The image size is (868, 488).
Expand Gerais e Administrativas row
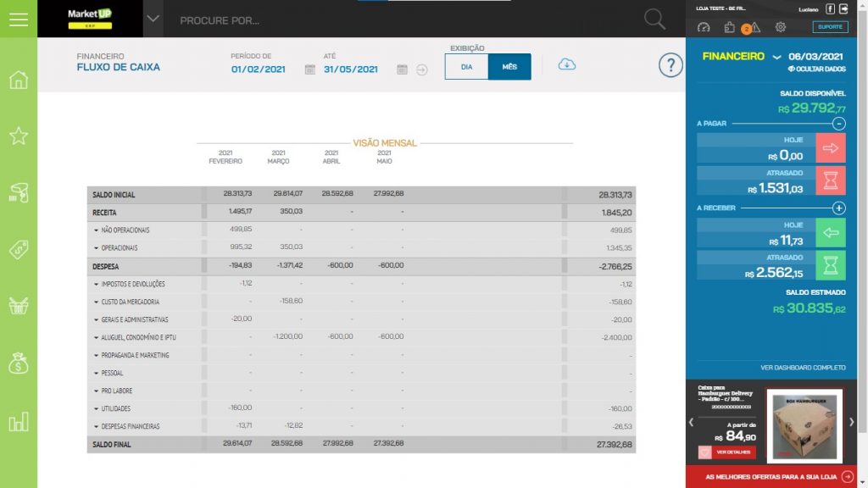click(x=96, y=319)
